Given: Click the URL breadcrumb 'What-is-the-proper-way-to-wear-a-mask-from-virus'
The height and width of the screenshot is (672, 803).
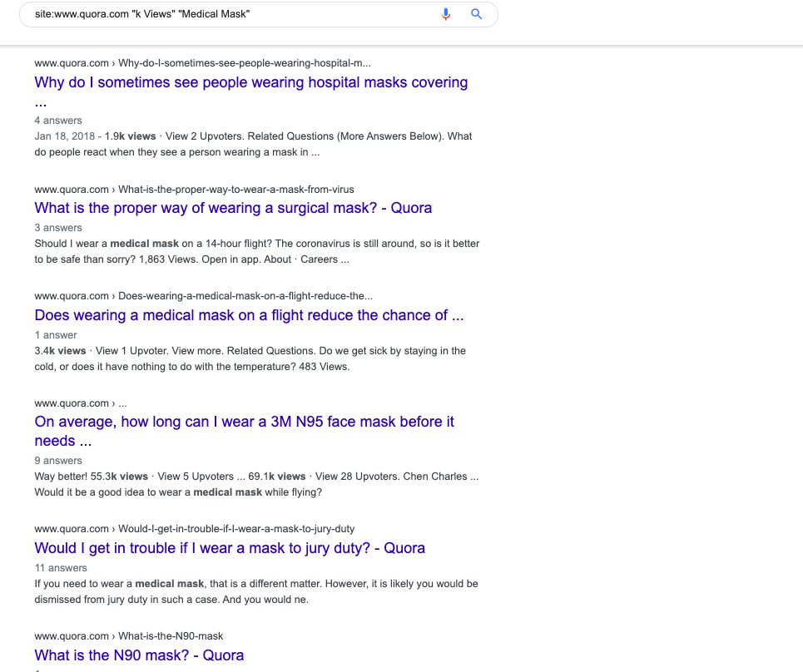Looking at the screenshot, I should (236, 190).
